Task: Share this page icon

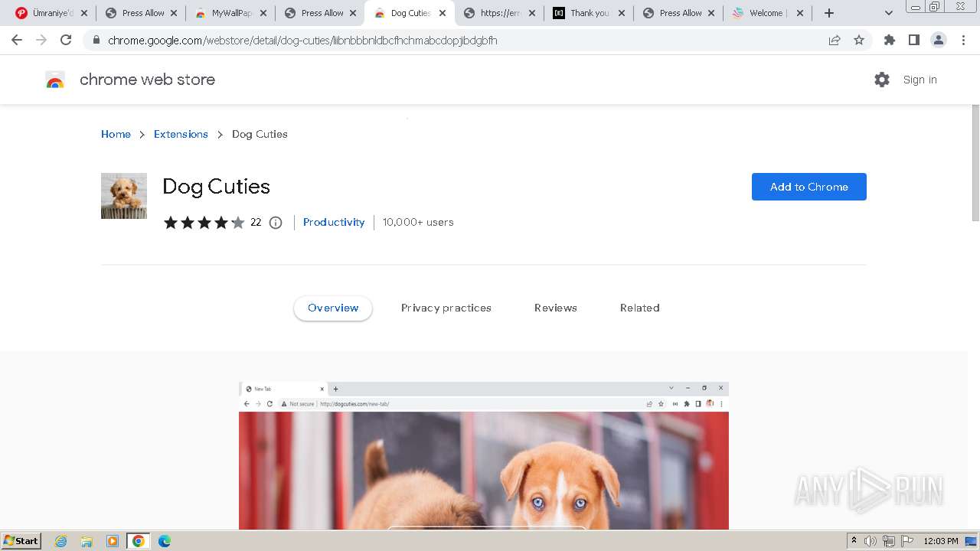Action: 835,40
